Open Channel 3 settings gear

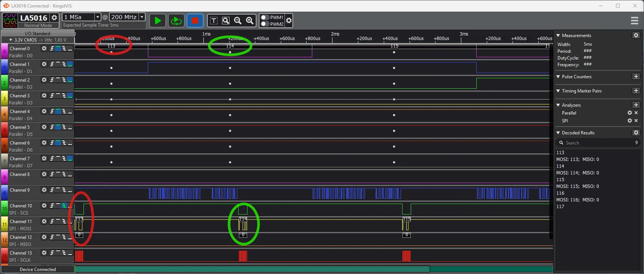coord(44,95)
